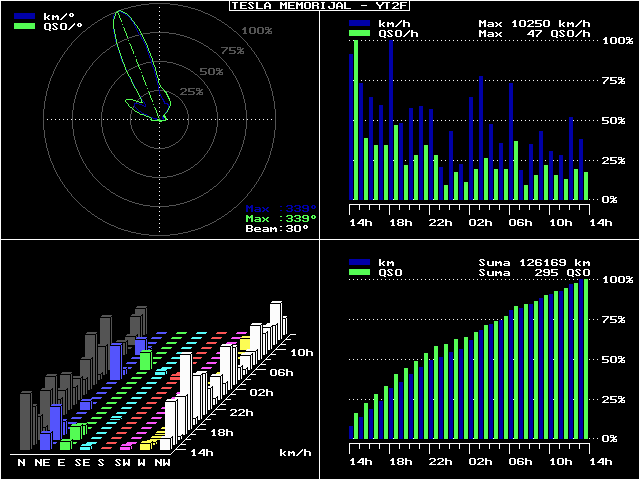
Task: Click the 10h depth label in 3D chart
Action: 302,352
